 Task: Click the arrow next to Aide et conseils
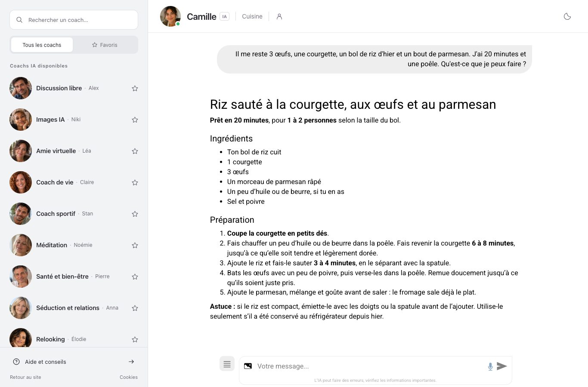131,362
